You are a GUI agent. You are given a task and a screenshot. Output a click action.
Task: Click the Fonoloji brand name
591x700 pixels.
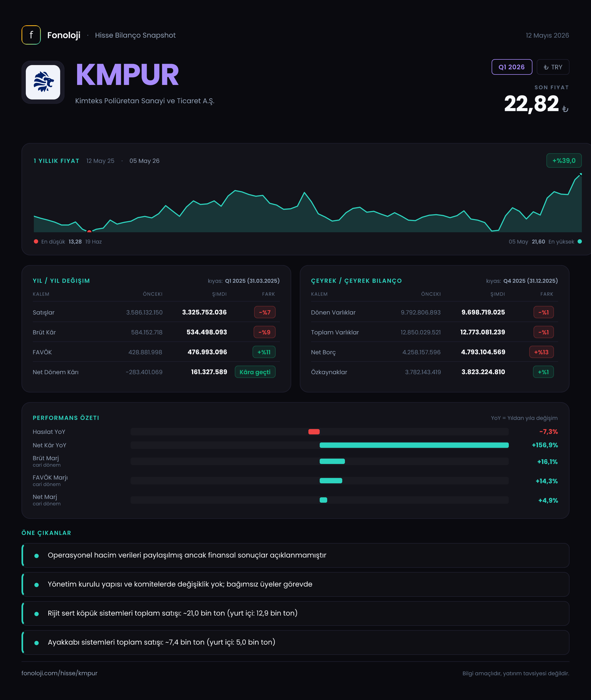64,35
